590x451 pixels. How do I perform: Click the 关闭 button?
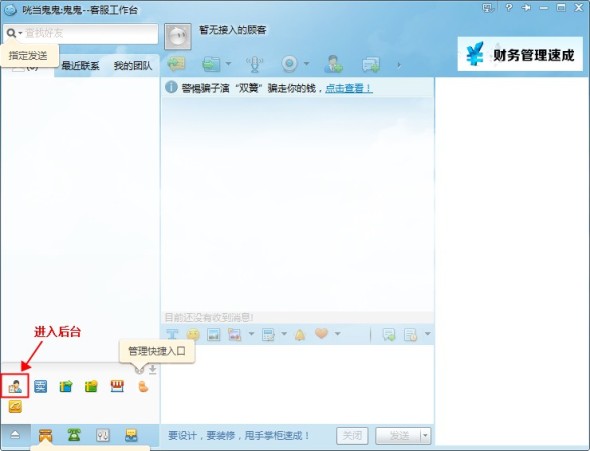(x=352, y=436)
